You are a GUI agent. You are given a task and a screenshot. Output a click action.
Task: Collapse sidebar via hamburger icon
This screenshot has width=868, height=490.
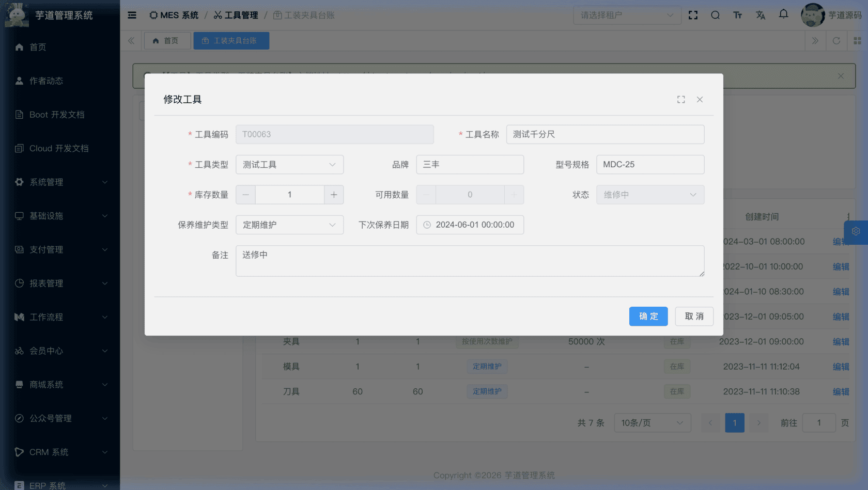pos(132,15)
